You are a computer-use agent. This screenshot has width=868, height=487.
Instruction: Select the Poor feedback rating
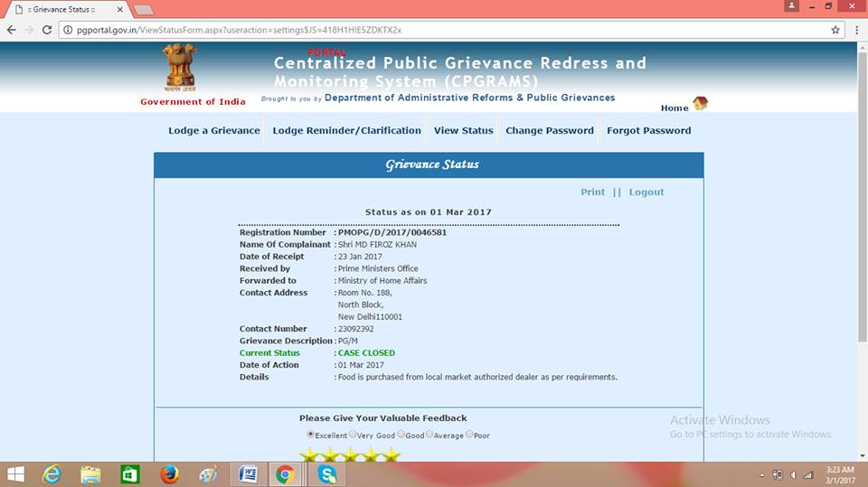click(469, 435)
